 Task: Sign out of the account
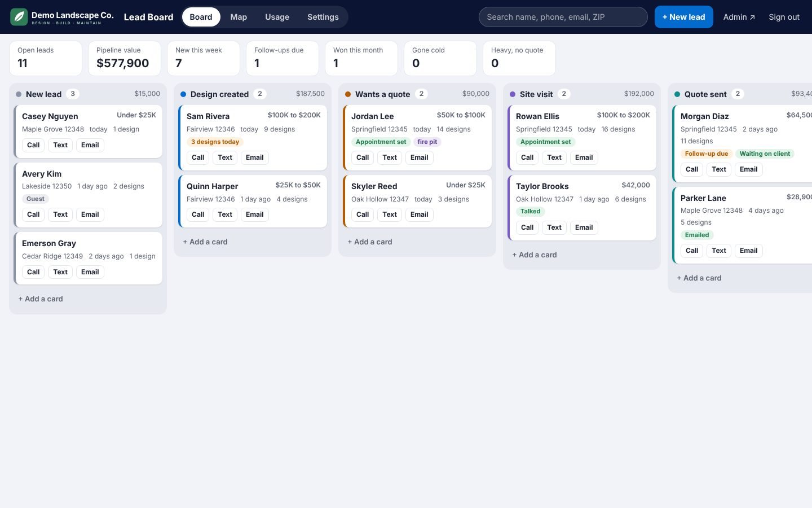coord(784,17)
